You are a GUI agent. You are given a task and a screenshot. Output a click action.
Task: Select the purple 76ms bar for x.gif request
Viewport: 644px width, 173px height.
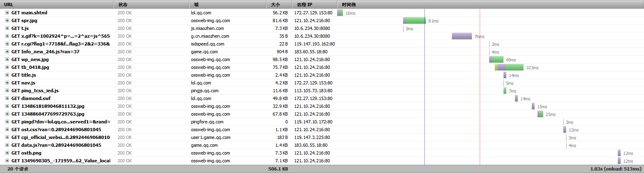(x=462, y=36)
